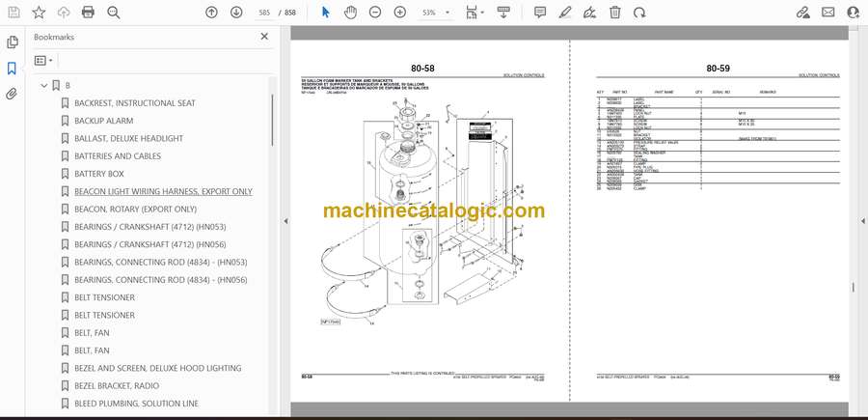Share a link to the file
Screen dimensions: 868x420
(802, 13)
